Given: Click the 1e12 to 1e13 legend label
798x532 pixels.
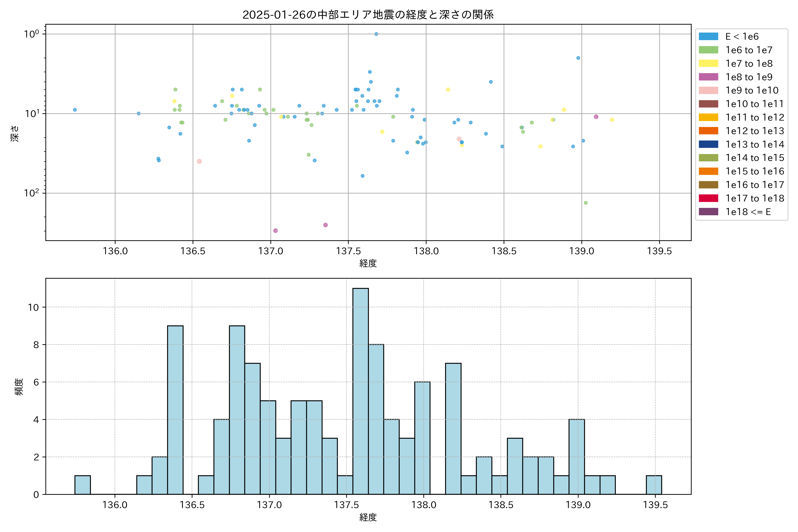Looking at the screenshot, I should (x=755, y=131).
